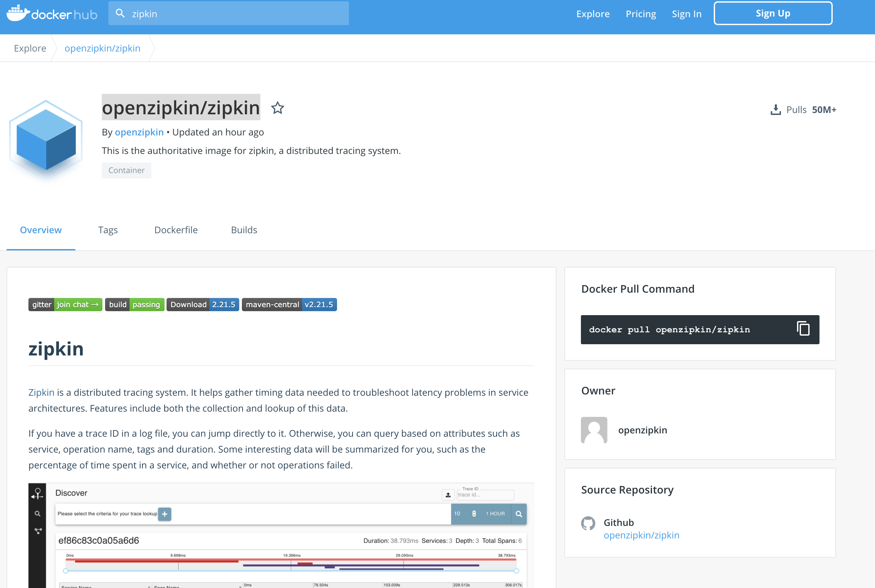
Task: Copy the docker pull command
Action: 803,329
